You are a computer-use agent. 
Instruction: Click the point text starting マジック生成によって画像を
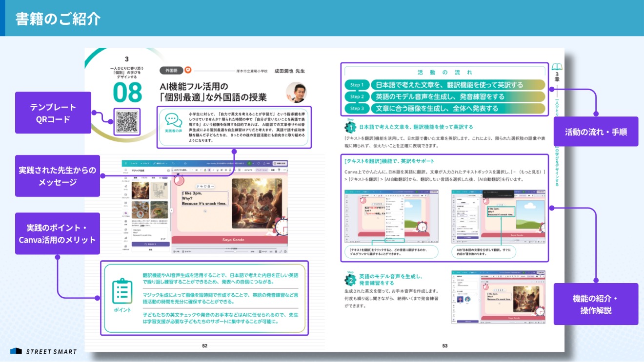point(221,299)
